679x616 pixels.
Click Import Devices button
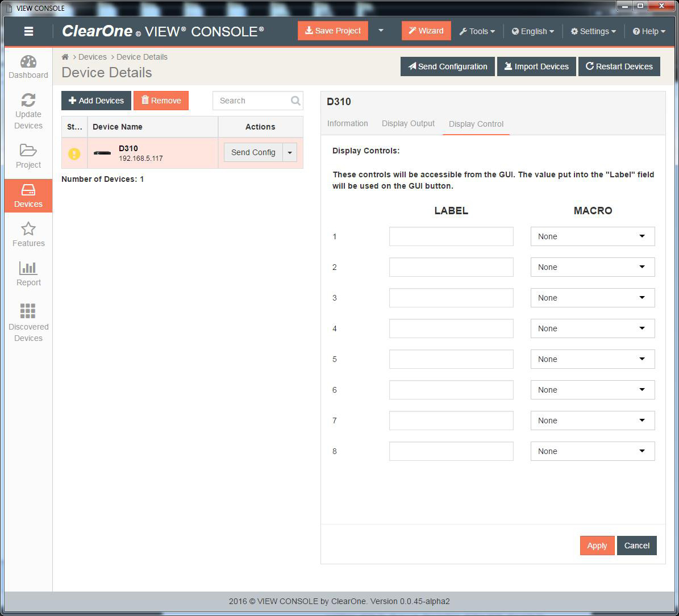click(536, 66)
